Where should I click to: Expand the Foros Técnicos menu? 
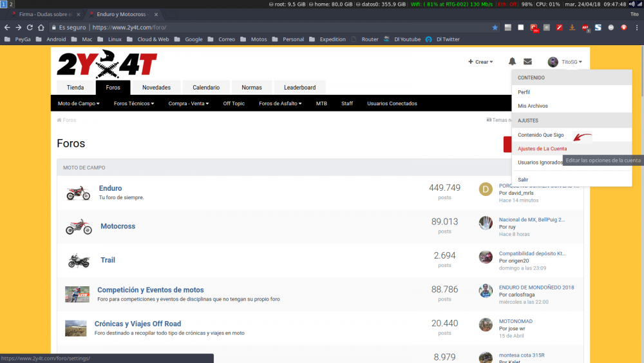[x=134, y=104]
